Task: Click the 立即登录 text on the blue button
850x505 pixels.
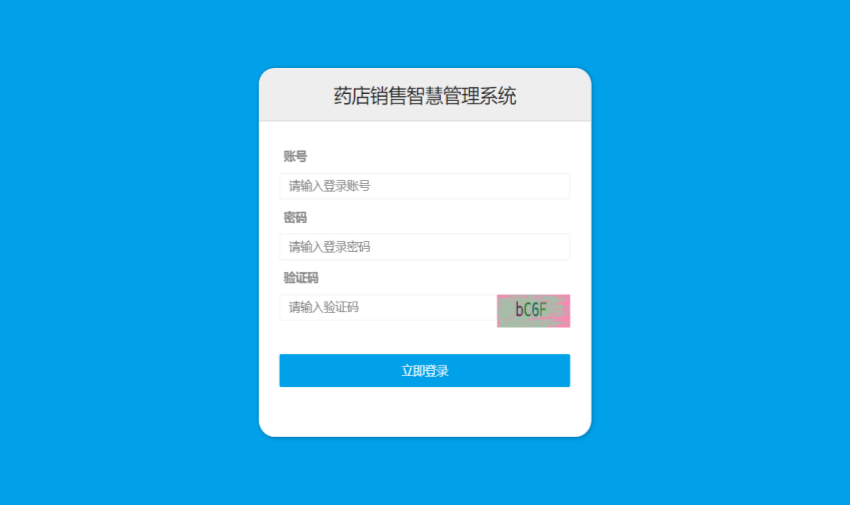Action: click(425, 371)
